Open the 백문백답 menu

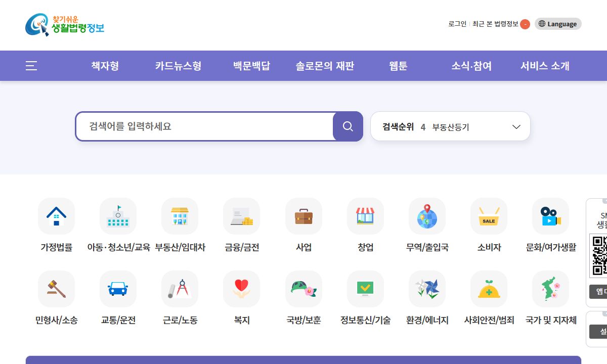pos(251,66)
